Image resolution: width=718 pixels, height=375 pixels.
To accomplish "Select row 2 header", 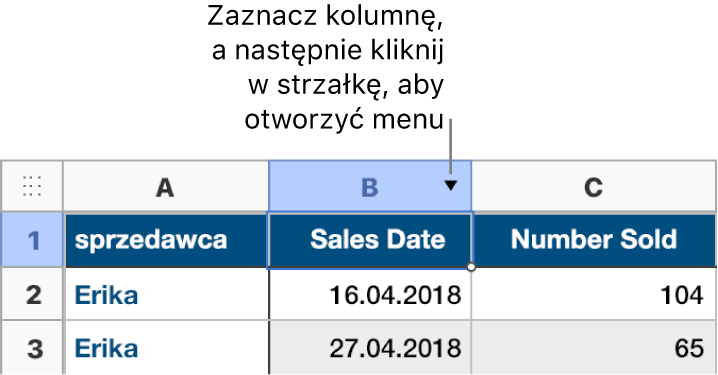I will tap(32, 294).
